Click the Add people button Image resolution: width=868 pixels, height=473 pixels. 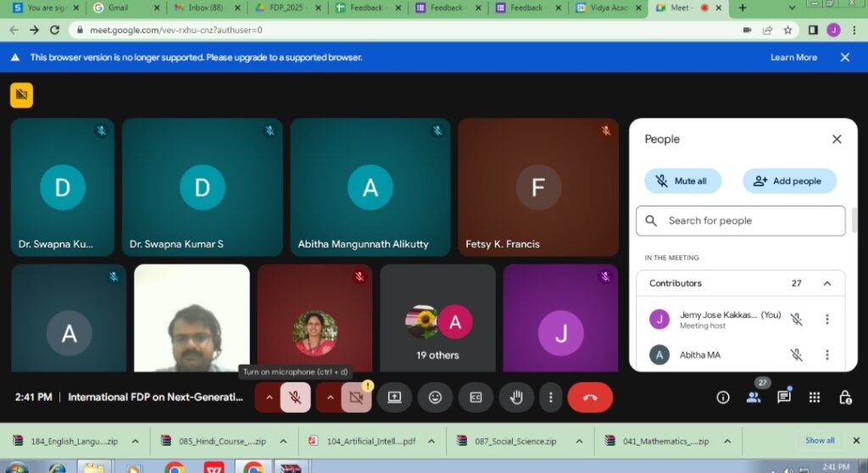[x=789, y=181]
